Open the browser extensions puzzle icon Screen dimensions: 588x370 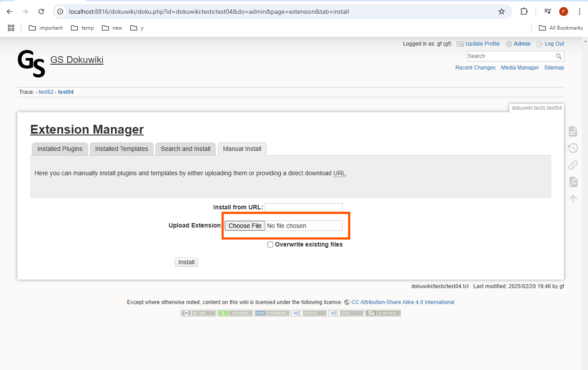tap(524, 12)
